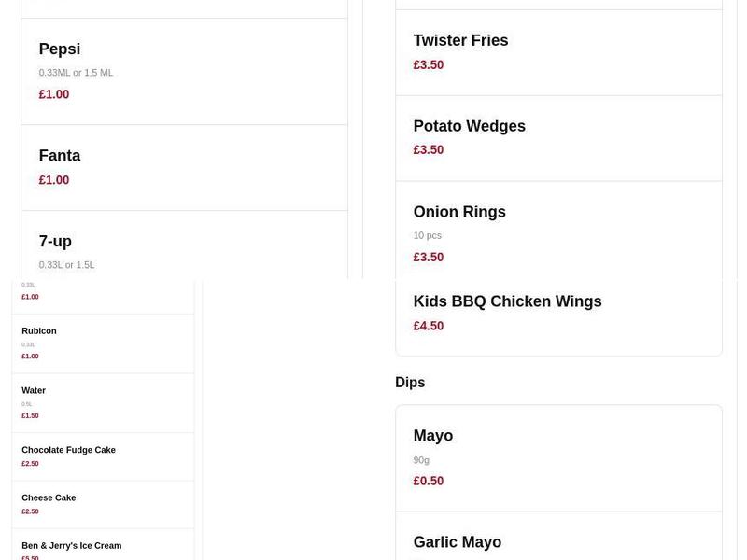
Task: Click the Mayo dip card
Action: pos(558,457)
